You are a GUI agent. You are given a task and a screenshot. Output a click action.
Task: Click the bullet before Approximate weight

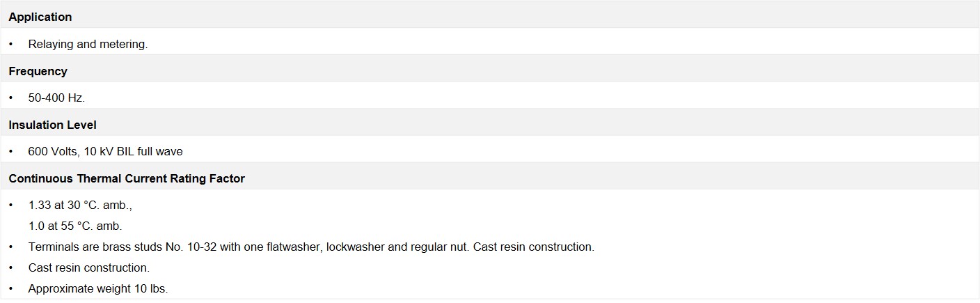tap(11, 288)
